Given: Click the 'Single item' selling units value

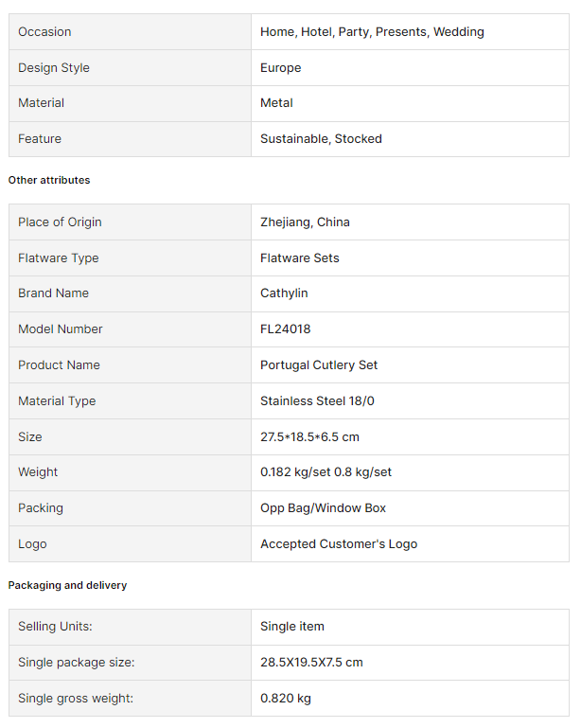Looking at the screenshot, I should coord(292,627).
